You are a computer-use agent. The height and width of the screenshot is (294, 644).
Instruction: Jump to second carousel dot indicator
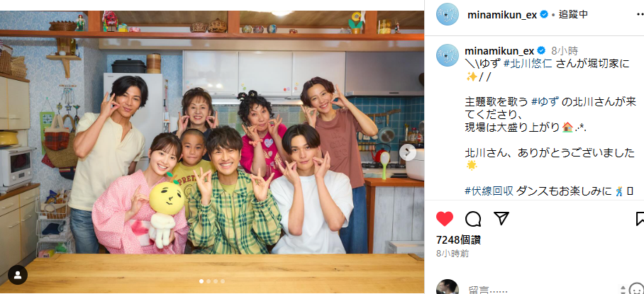[x=209, y=281]
